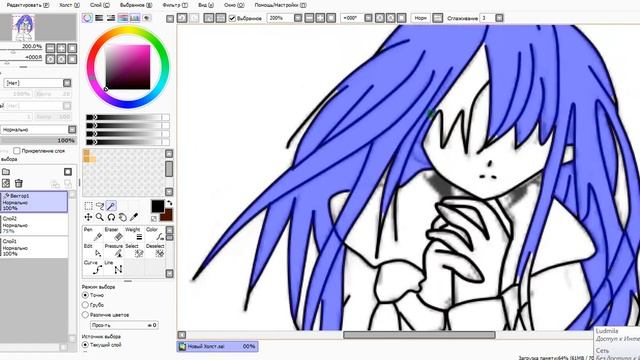Open the Выбранное menu
This screenshot has width=640, height=360.
click(136, 5)
